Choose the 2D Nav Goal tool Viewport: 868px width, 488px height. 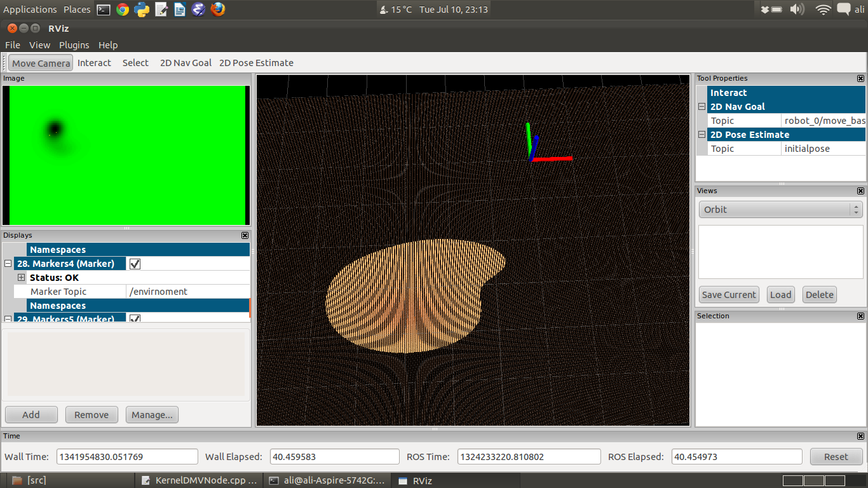pos(186,63)
